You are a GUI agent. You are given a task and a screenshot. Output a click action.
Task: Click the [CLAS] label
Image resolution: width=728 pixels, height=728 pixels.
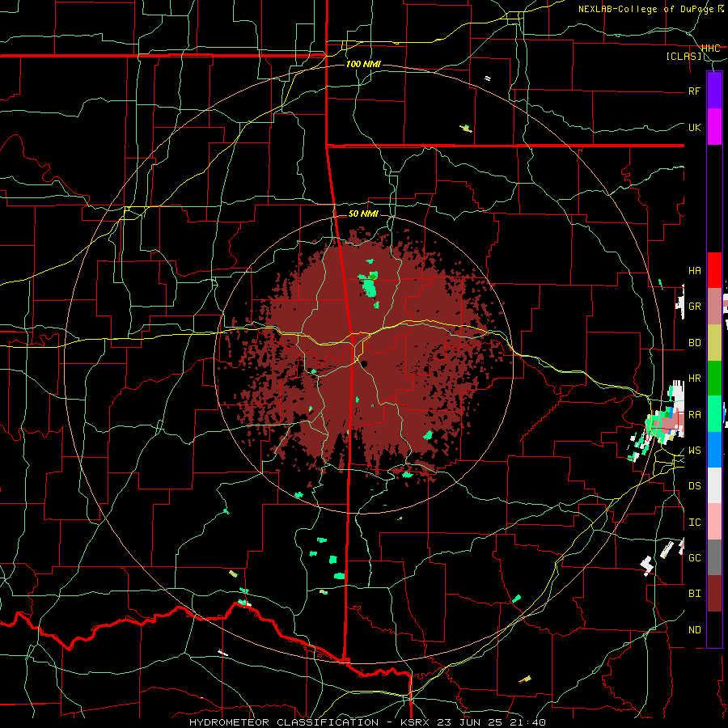point(684,57)
